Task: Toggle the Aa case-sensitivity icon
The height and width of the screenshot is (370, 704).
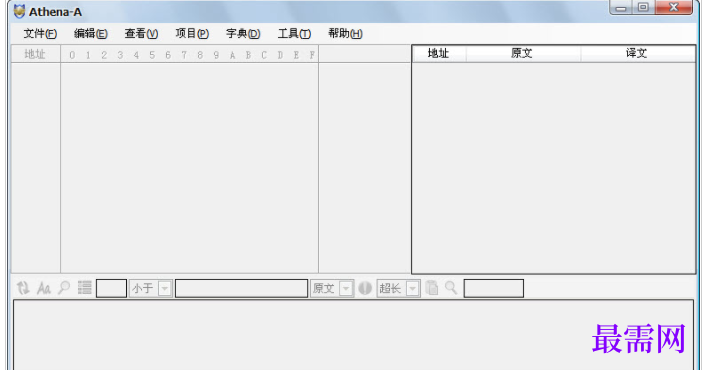Action: point(44,288)
